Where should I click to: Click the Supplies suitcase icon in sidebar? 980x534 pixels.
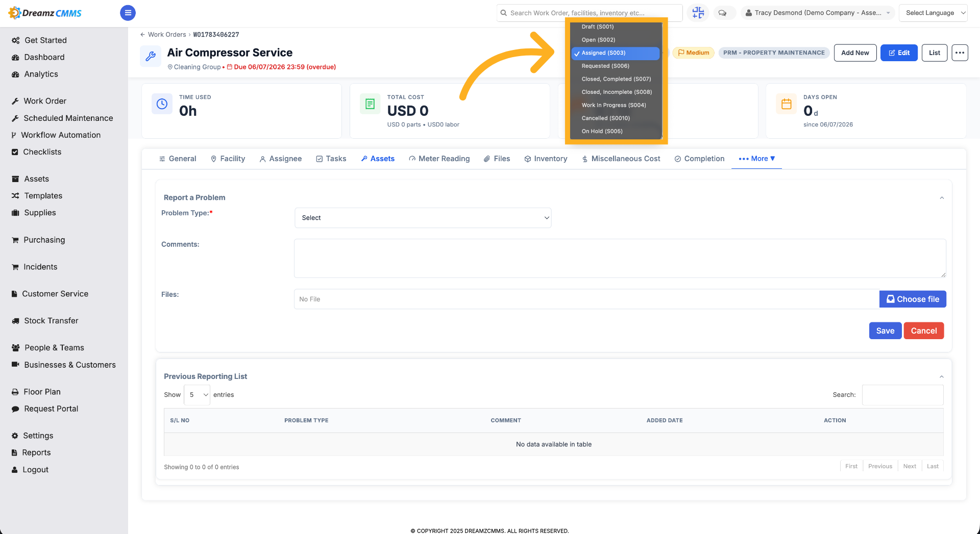pos(15,213)
